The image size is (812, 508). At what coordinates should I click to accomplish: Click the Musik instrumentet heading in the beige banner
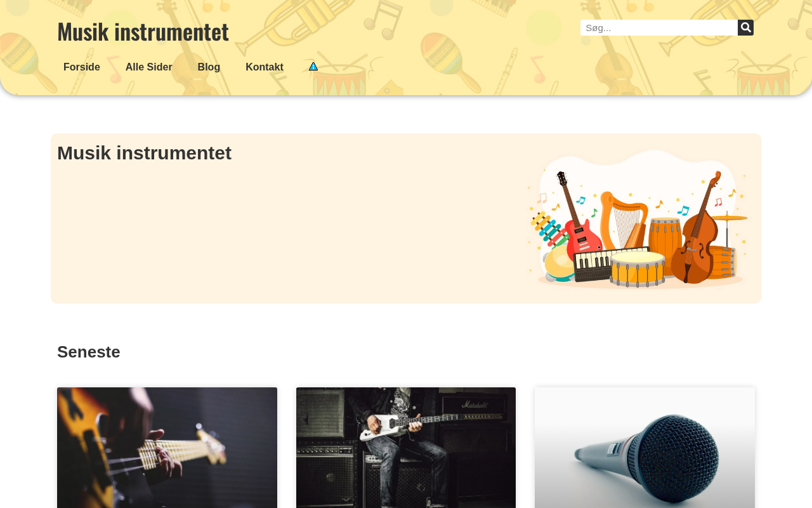point(144,153)
